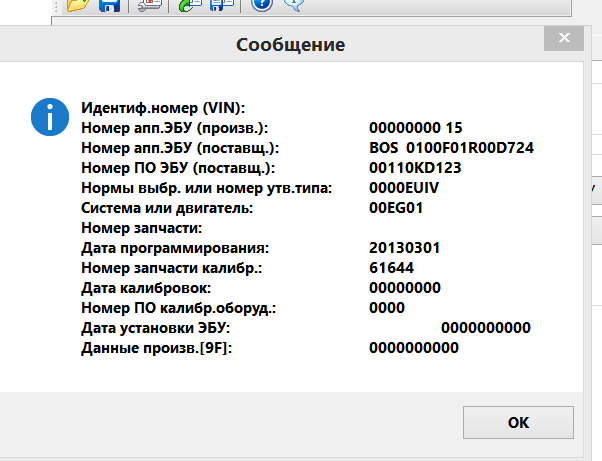Click the green arrow refresh toolbar icon
Image resolution: width=602 pixels, height=461 pixels.
[x=190, y=5]
